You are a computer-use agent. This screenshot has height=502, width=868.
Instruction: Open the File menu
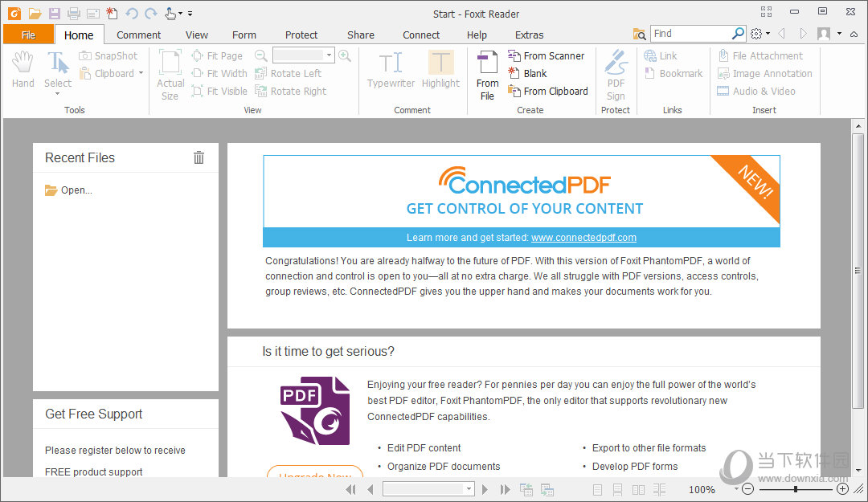[x=28, y=35]
